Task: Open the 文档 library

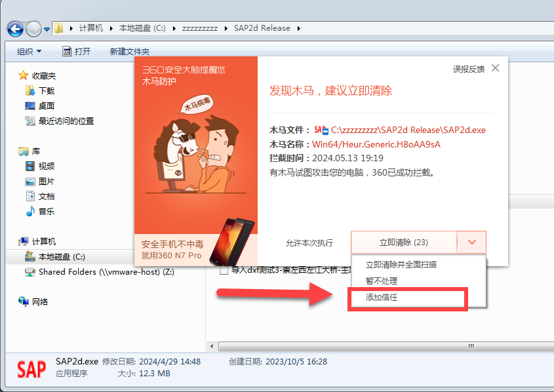Action: click(x=47, y=197)
